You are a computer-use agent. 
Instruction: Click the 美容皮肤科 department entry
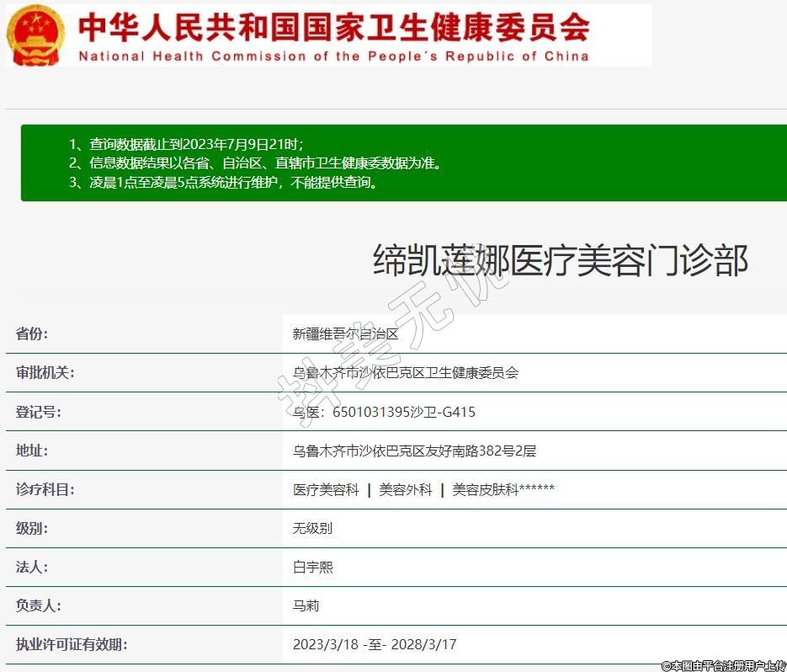[x=486, y=489]
